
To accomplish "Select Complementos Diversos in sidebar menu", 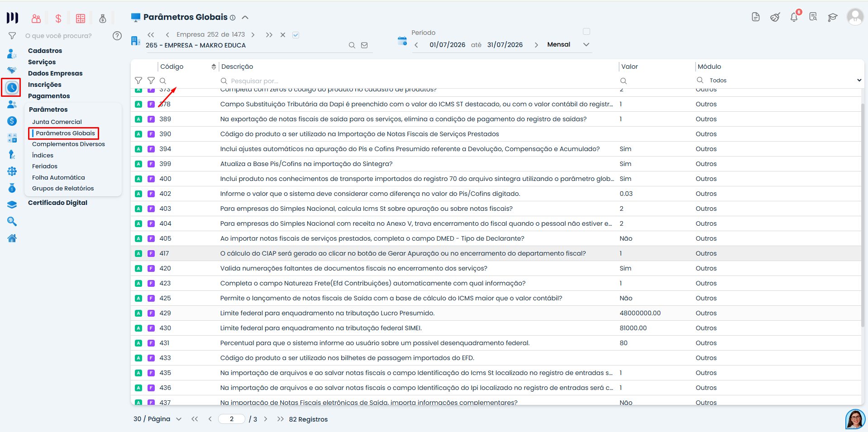I will [68, 144].
